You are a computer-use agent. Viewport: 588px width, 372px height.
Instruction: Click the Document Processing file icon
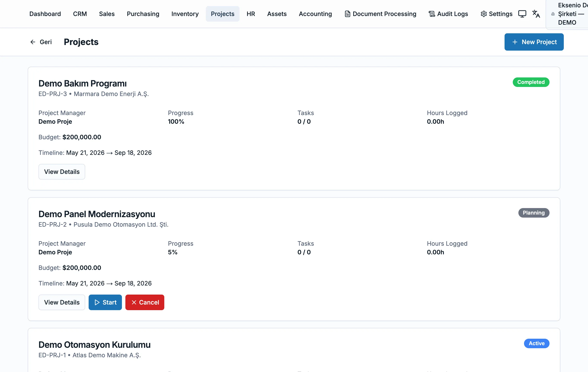click(347, 14)
